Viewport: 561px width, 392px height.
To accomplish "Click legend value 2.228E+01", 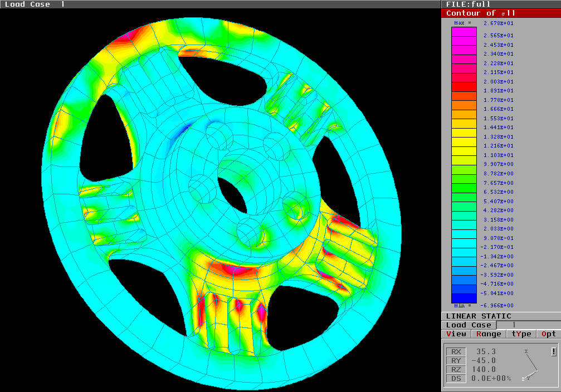I will (499, 63).
